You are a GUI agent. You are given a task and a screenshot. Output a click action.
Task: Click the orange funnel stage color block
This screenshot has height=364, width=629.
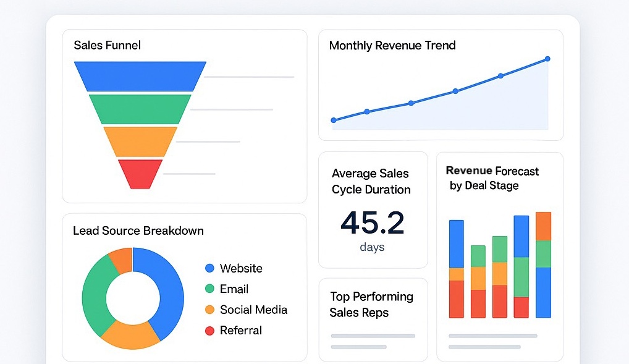pos(140,142)
